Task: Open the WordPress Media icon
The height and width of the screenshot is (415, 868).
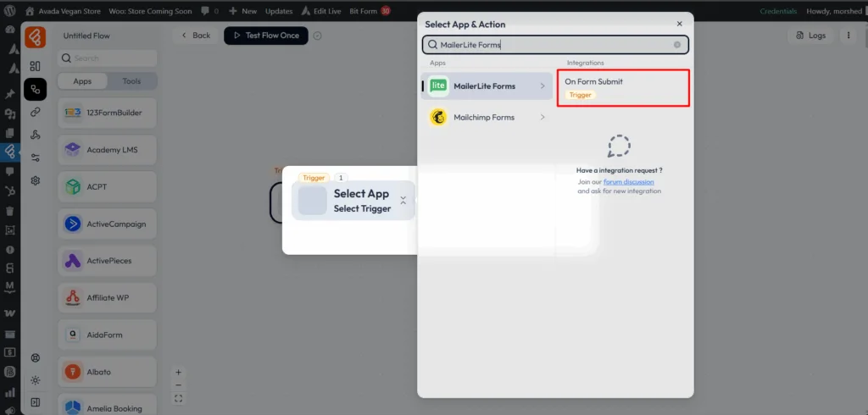Action: click(x=9, y=114)
